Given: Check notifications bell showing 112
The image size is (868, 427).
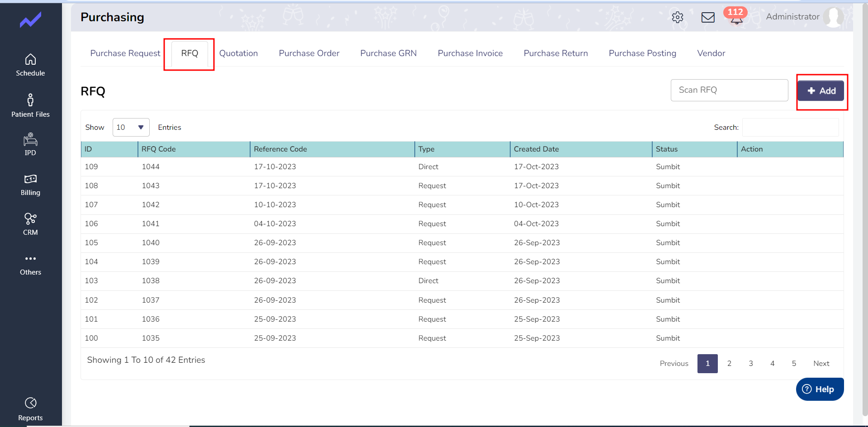Looking at the screenshot, I should point(736,16).
